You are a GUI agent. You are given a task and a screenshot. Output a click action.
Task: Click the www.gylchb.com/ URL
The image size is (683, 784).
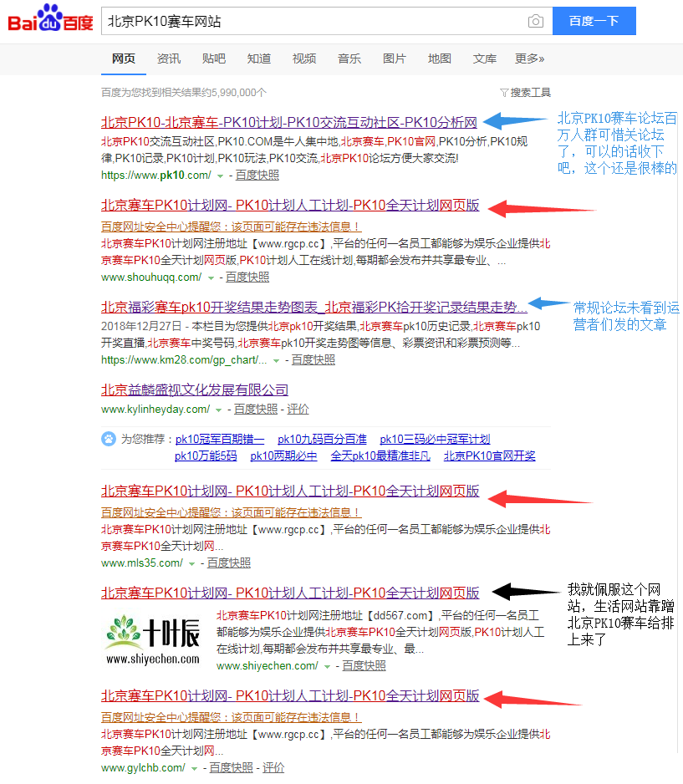click(x=143, y=768)
